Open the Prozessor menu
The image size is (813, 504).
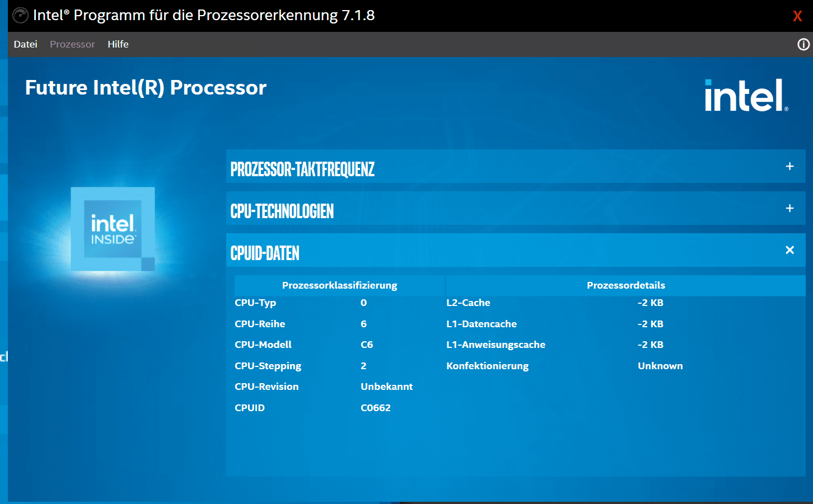pos(72,44)
